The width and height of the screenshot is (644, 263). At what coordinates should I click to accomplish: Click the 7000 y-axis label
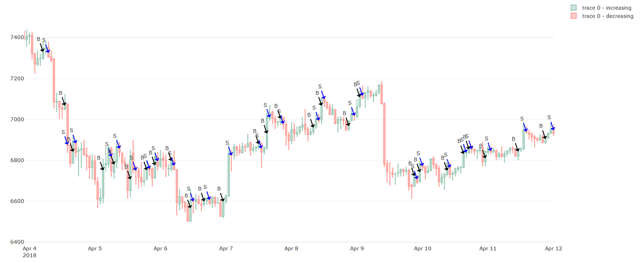pos(16,119)
